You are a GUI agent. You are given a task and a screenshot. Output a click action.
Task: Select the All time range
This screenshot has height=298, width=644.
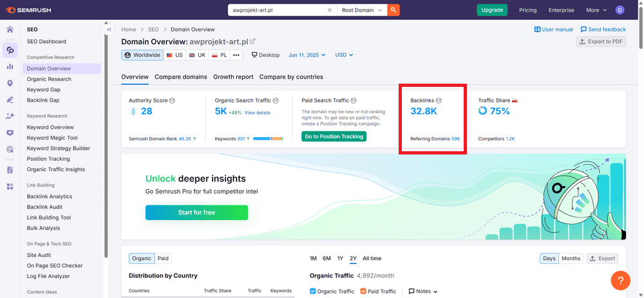(x=372, y=258)
